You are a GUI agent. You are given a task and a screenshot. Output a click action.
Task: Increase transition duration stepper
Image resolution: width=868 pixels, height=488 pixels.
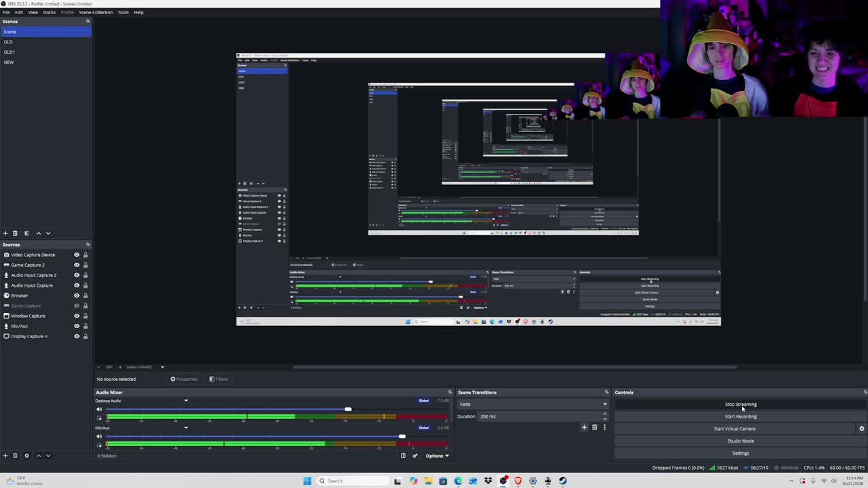coord(605,414)
